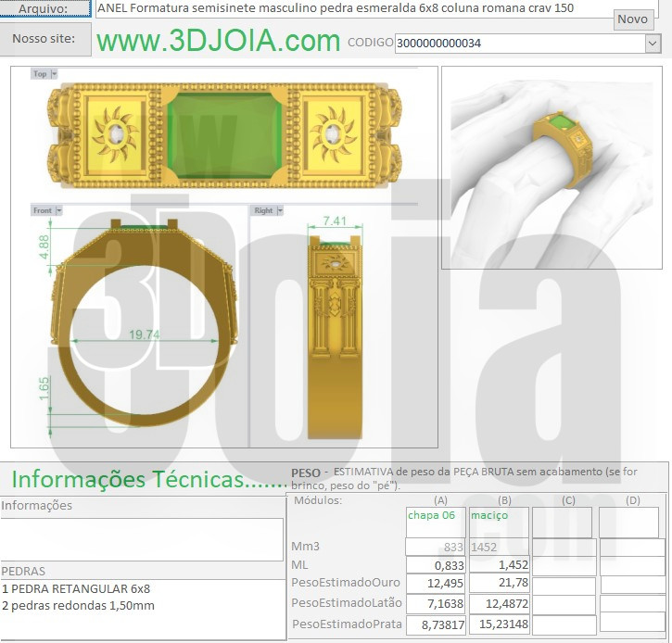Click the PesoEstimadoLatão row label
Screen dimensions: 672x643
pos(347,603)
